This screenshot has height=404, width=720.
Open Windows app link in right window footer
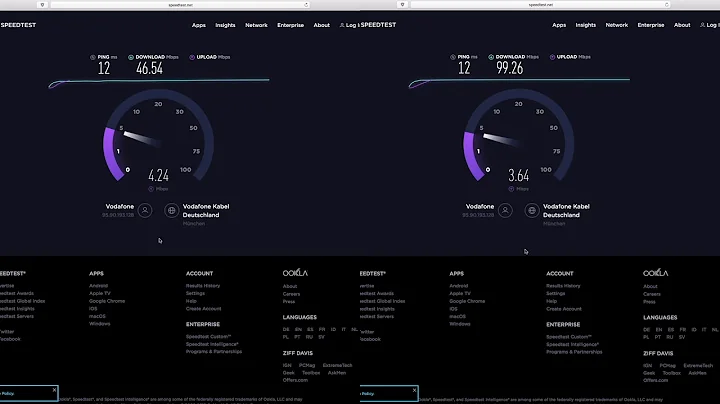[460, 324]
